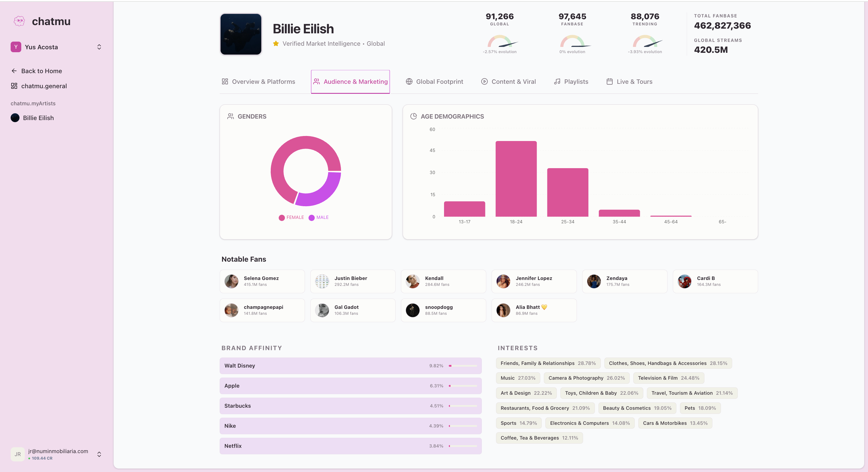Switch to the Audience & Marketing tab
Viewport: 868px width, 472px height.
350,81
